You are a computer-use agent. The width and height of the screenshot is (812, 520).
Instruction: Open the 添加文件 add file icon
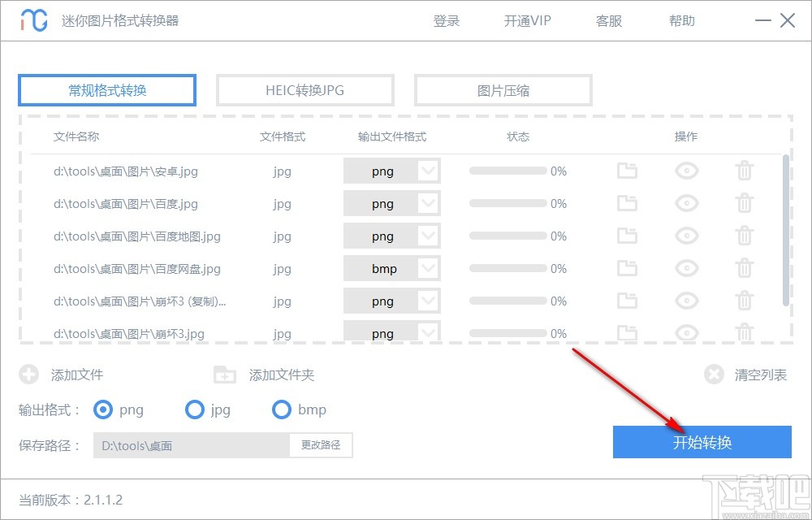(29, 375)
